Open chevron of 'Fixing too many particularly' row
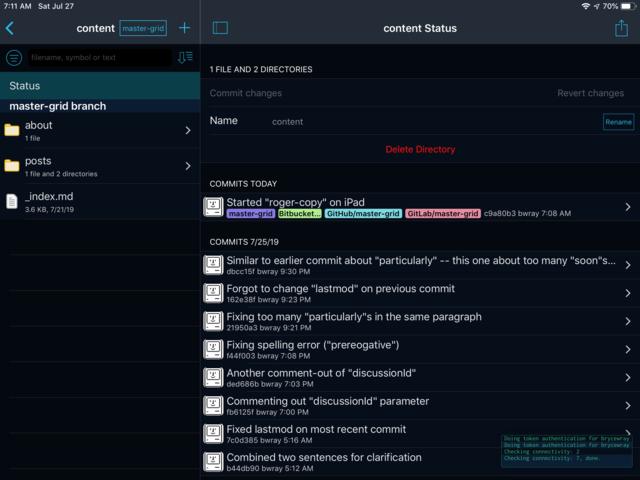This screenshot has height=480, width=640. (x=628, y=321)
